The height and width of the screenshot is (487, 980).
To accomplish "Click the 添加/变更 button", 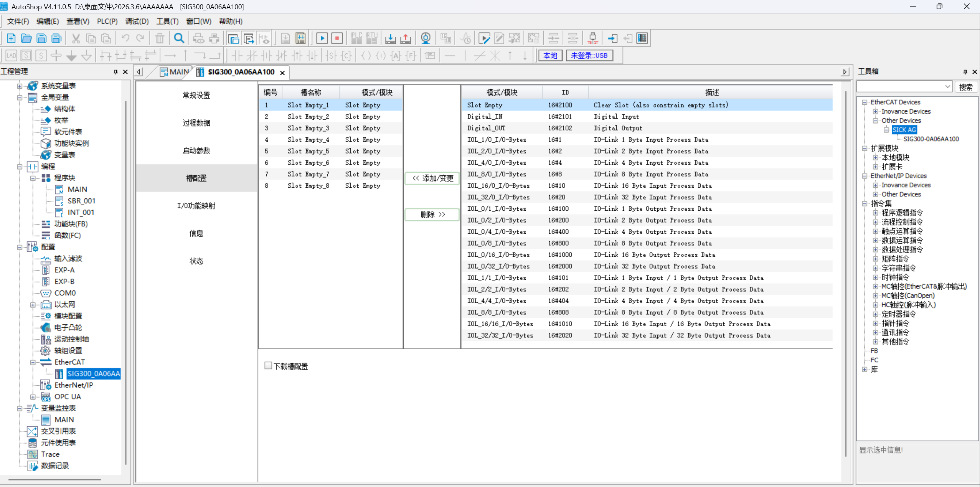I will (432, 178).
